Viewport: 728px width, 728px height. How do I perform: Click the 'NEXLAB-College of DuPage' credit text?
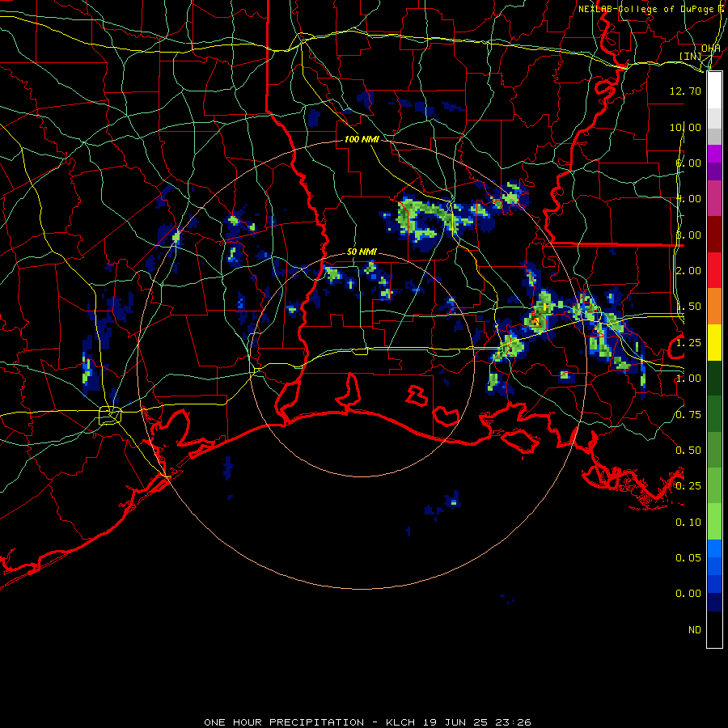point(646,9)
